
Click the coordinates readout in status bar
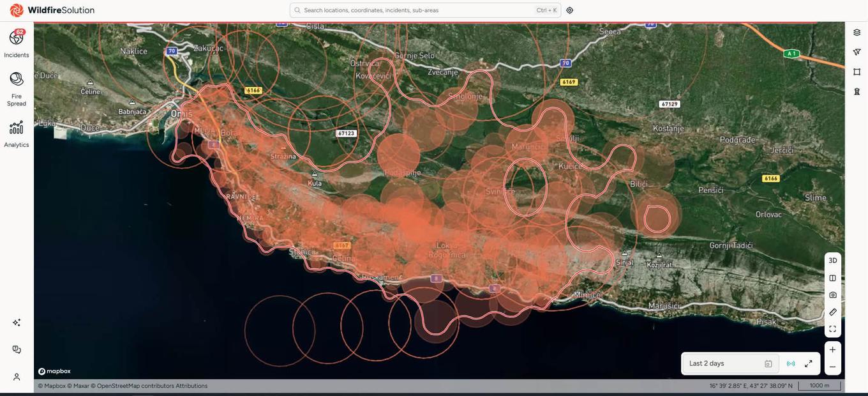tap(751, 386)
